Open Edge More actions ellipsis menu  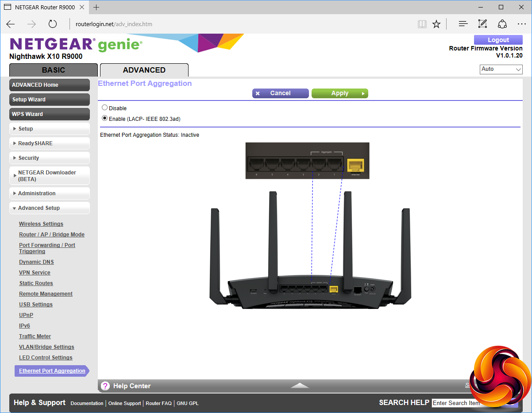tap(521, 24)
